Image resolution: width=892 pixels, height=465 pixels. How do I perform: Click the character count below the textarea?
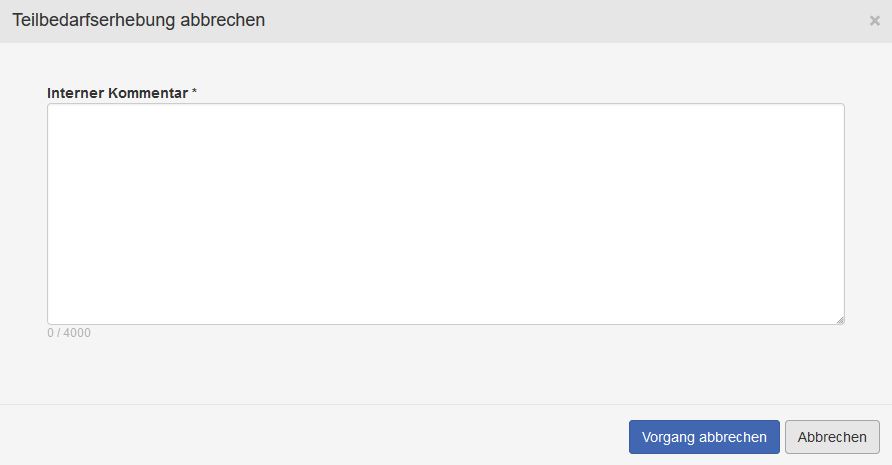coord(69,333)
